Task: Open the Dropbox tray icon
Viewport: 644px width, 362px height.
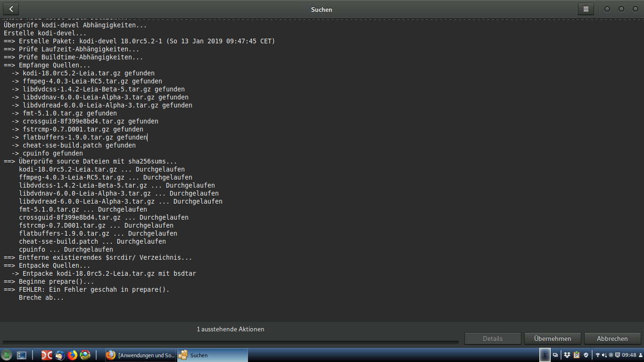Action: tap(567, 355)
